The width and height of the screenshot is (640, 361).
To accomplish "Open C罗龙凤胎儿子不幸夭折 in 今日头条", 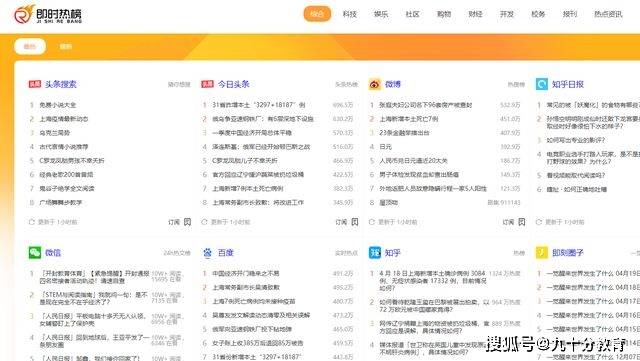I will (244, 160).
